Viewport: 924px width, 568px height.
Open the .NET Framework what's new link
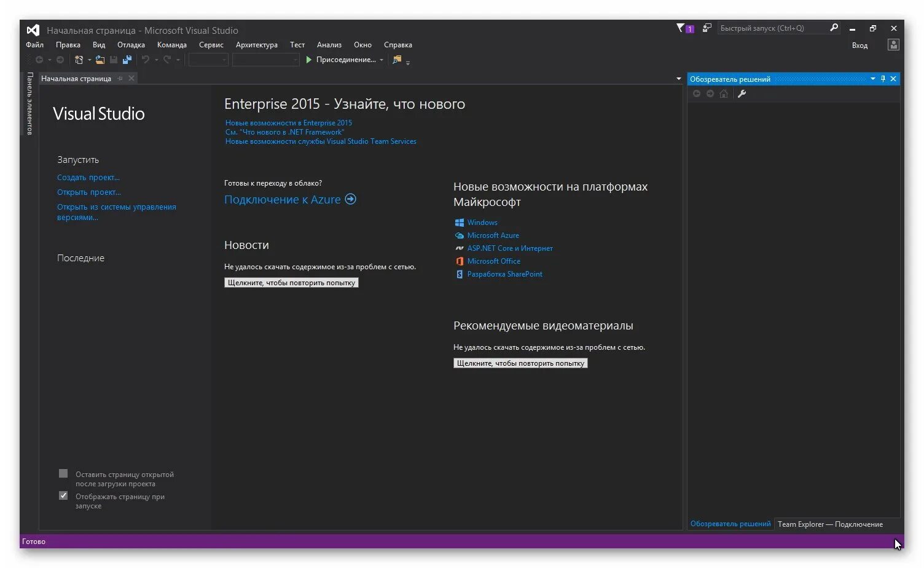[x=284, y=132]
